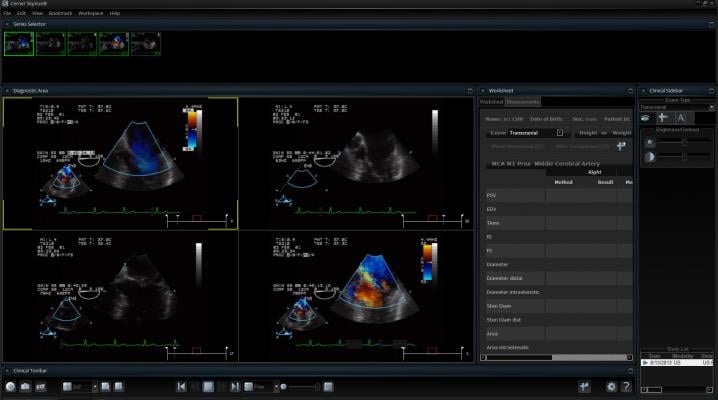Open the settings gear in Clinical Toolbar
The width and height of the screenshot is (718, 400).
(611, 386)
